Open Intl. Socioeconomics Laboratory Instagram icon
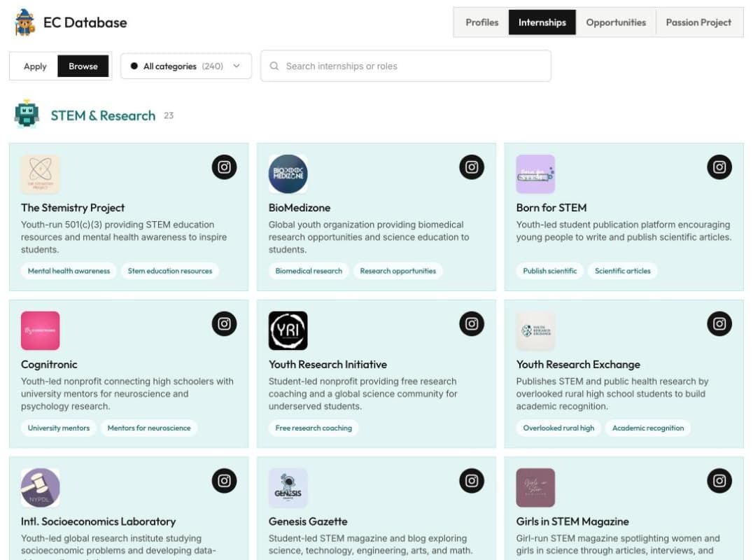The image size is (753, 560). [x=224, y=481]
